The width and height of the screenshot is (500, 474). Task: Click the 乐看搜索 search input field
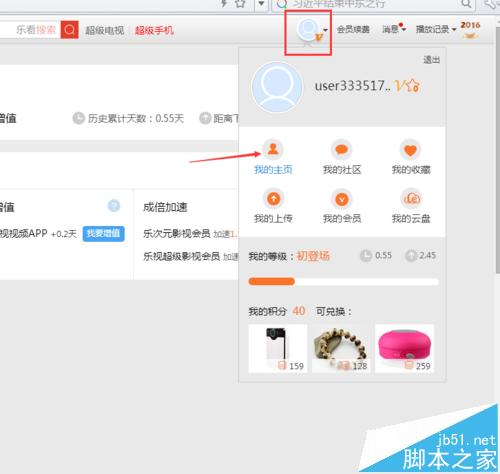coord(30,30)
